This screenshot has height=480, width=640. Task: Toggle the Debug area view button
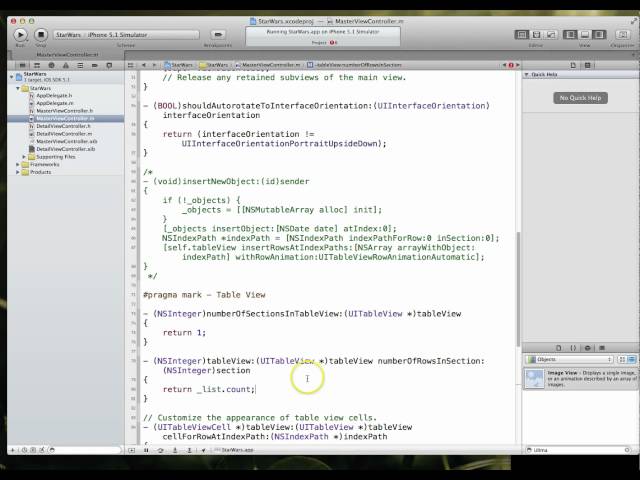point(584,35)
